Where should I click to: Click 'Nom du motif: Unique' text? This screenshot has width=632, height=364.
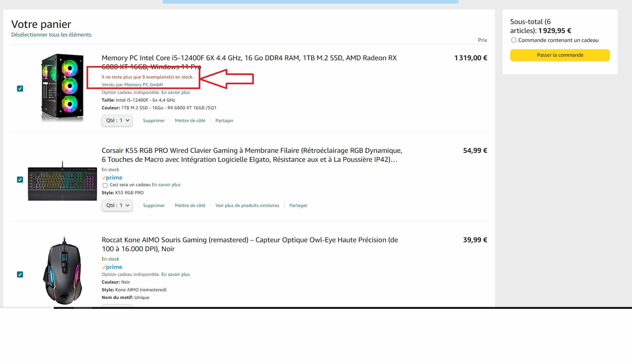click(x=126, y=297)
